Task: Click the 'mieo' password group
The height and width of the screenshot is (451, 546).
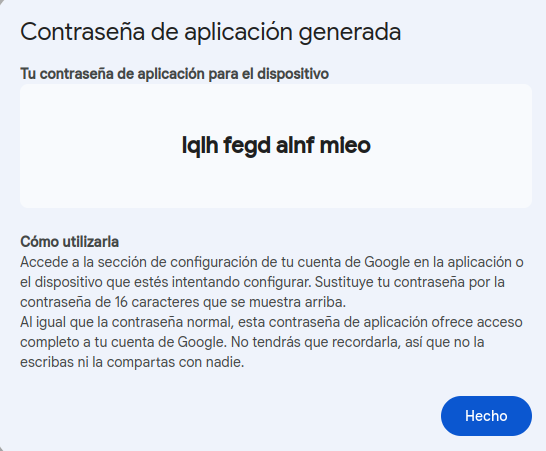Action: pos(345,145)
